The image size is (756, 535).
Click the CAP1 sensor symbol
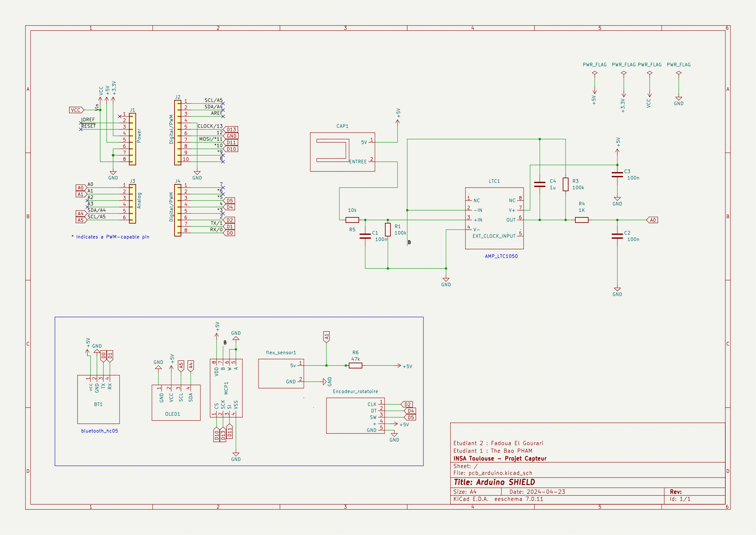pyautogui.click(x=342, y=152)
